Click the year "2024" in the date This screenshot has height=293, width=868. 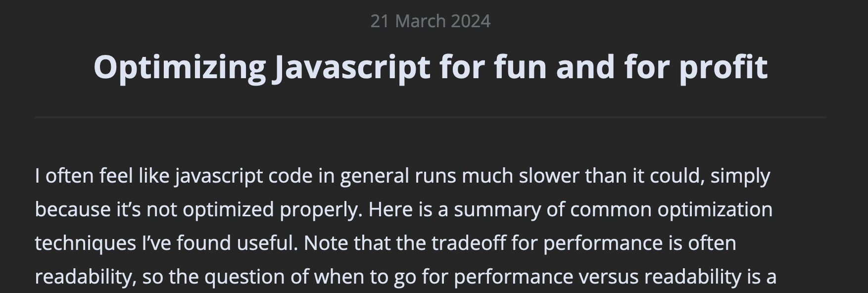click(x=471, y=21)
